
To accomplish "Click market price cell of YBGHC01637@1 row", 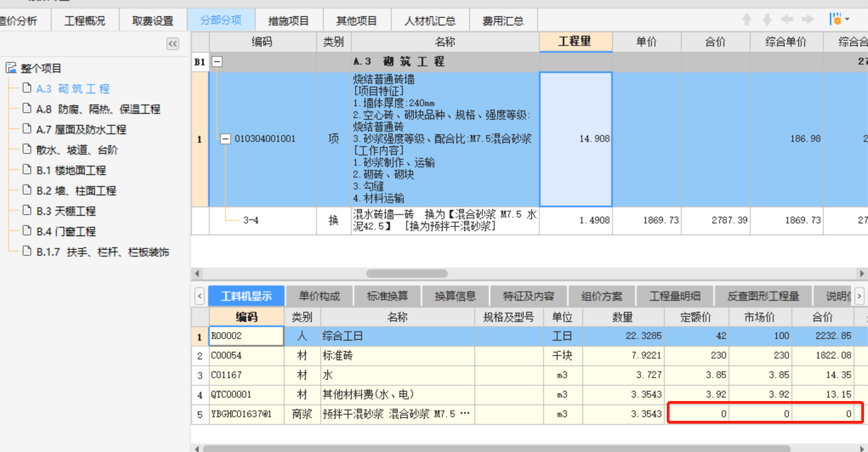I will 760,414.
